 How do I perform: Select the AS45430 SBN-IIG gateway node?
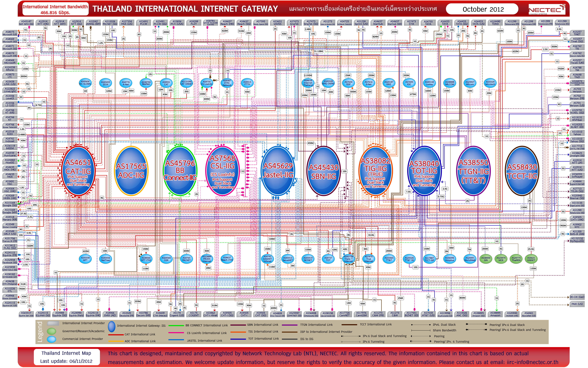[323, 171]
